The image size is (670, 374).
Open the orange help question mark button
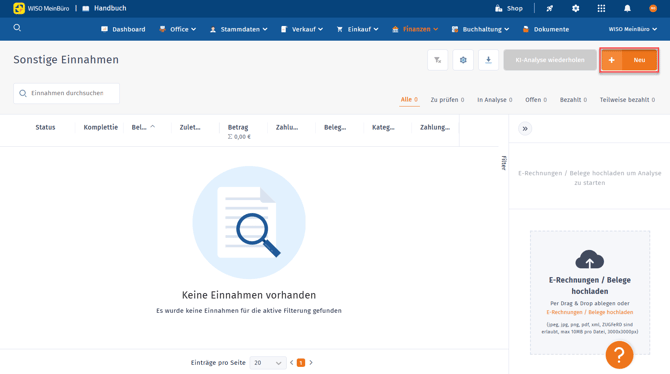(619, 355)
